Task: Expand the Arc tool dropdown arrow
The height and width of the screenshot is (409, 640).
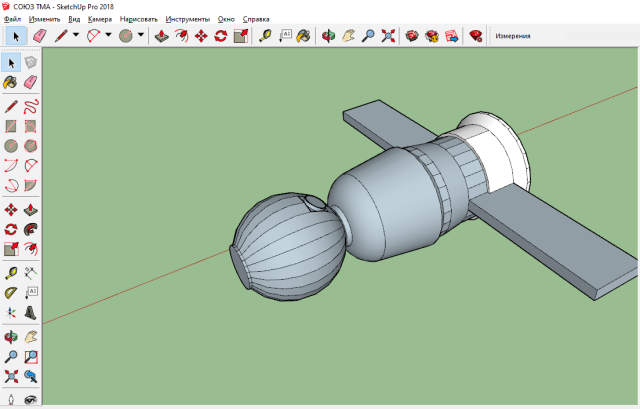Action: coord(108,36)
